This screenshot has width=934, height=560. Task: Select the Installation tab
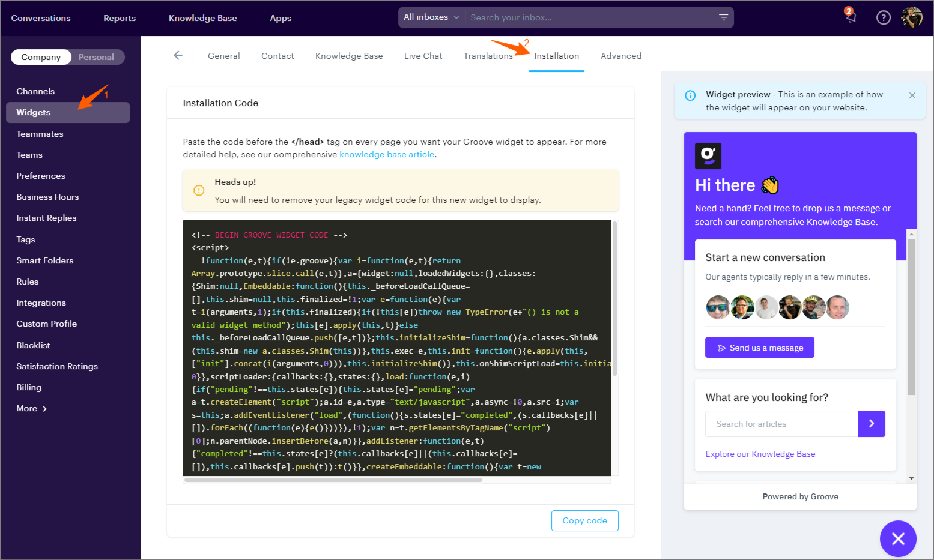557,56
